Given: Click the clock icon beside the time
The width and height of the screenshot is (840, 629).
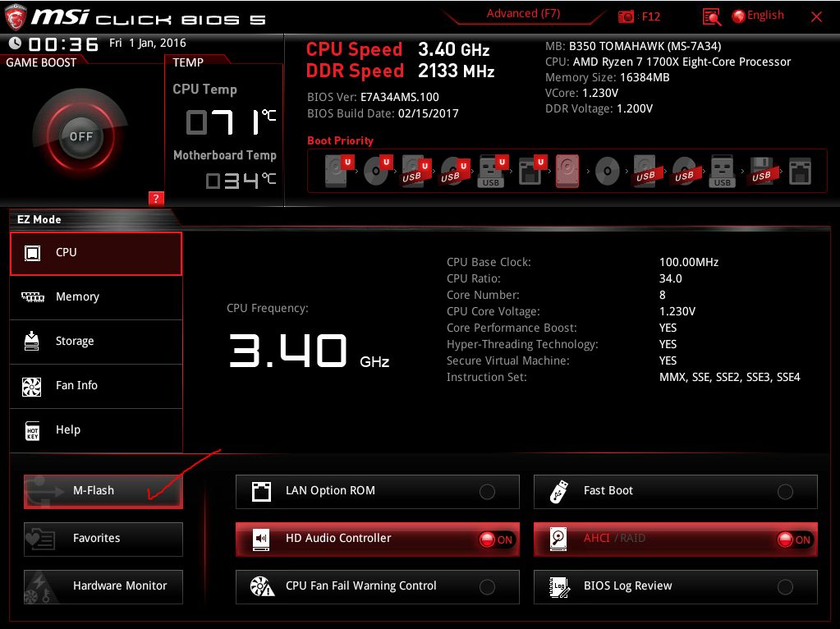Looking at the screenshot, I should 15,43.
